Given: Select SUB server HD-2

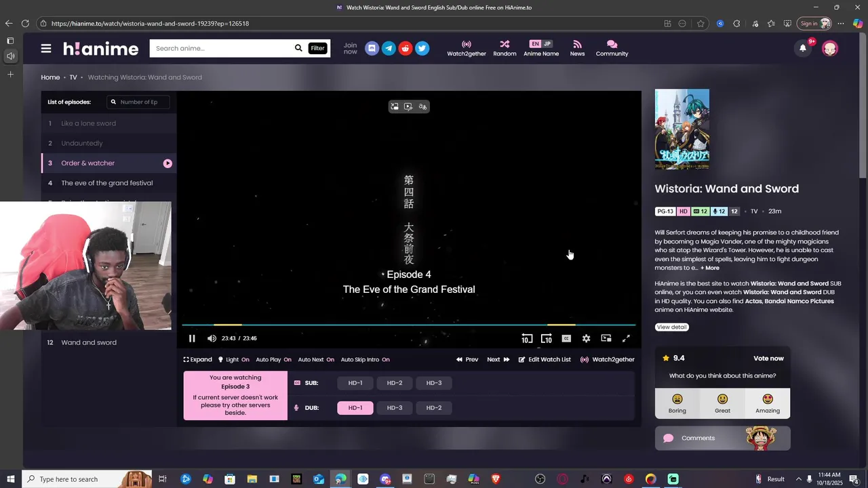Looking at the screenshot, I should tap(395, 383).
